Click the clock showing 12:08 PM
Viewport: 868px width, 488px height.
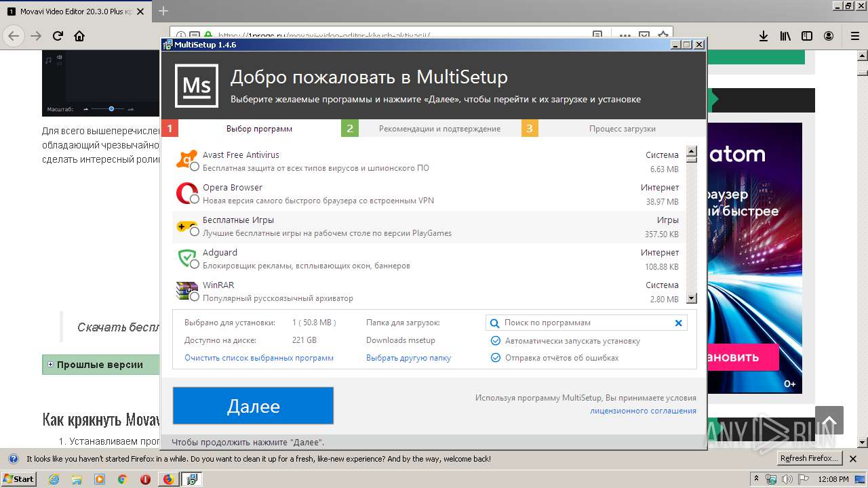tap(834, 479)
